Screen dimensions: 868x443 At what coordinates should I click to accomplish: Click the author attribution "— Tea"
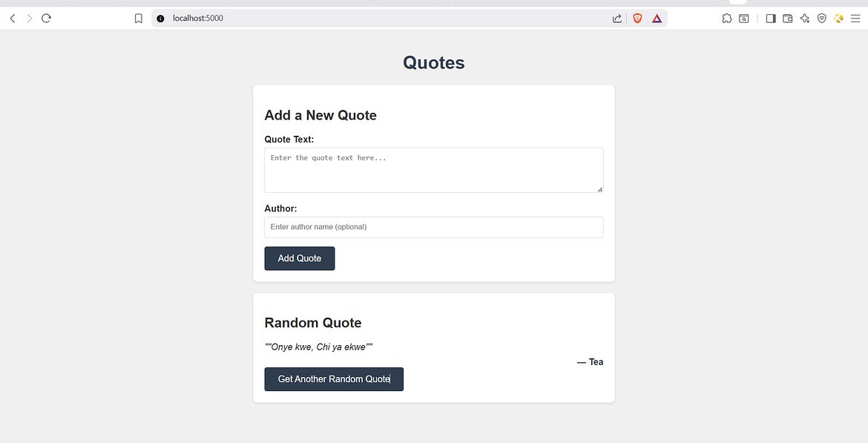[x=590, y=362]
